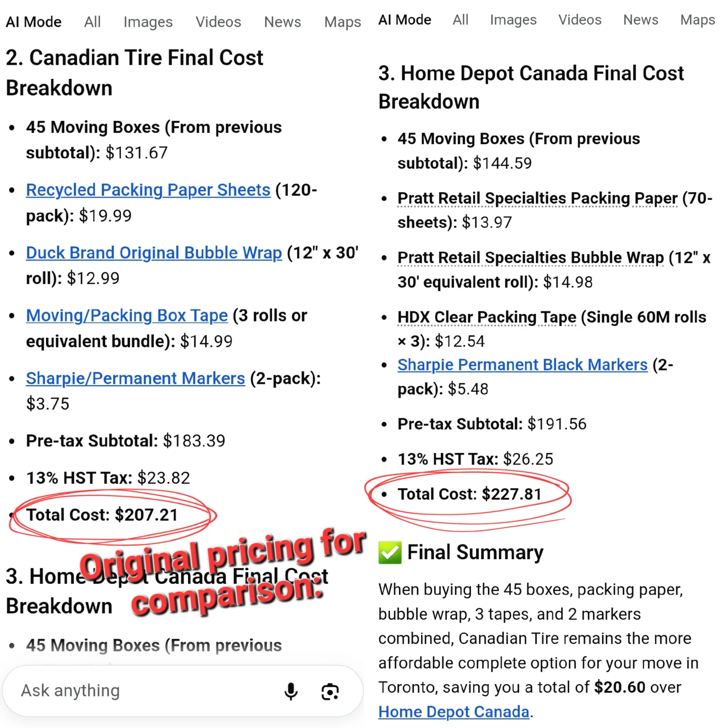Screen dimensions: 728x728
Task: Open Sharpie Permanent Black Markers link
Action: click(522, 365)
